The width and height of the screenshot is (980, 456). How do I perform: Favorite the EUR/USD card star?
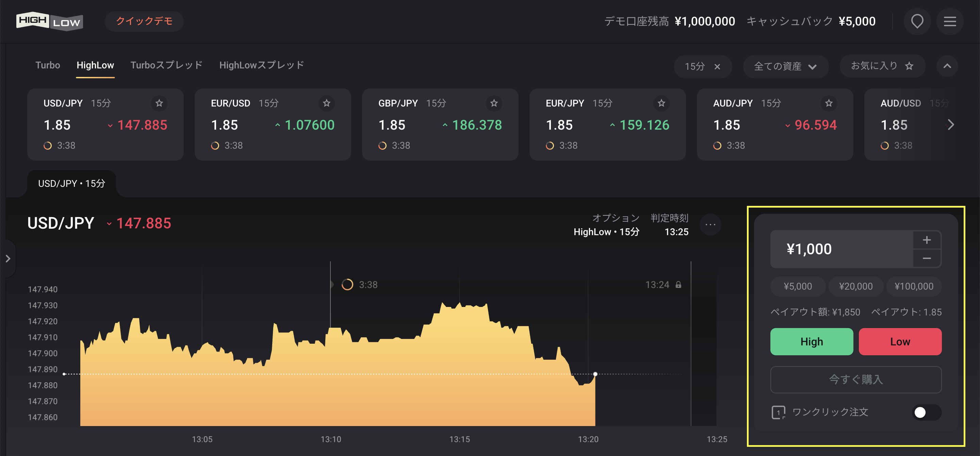coord(326,103)
